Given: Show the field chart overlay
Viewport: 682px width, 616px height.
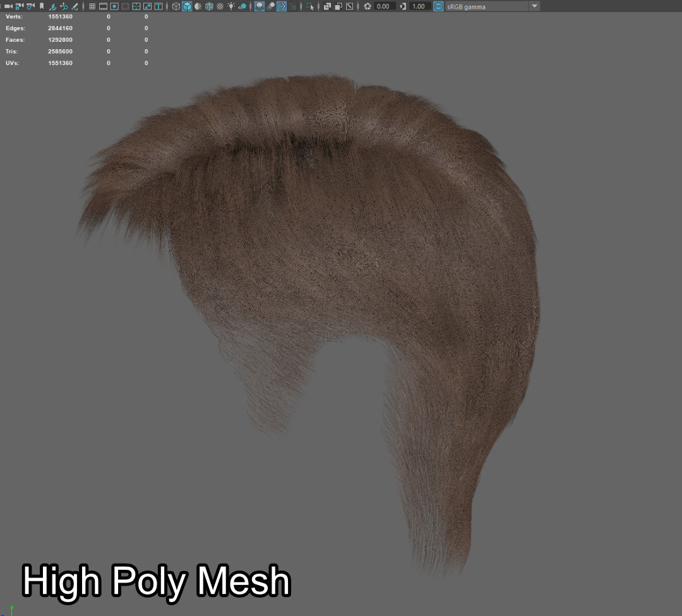Looking at the screenshot, I should pos(136,6).
